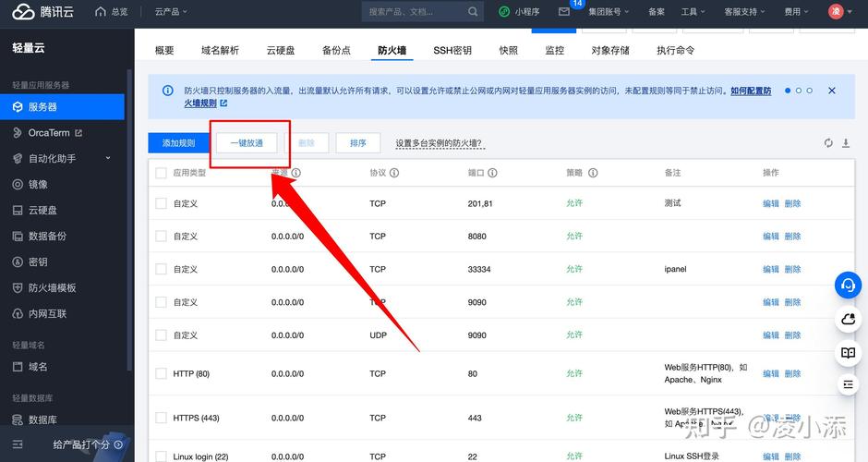This screenshot has height=462, width=868.
Task: Collapse the sidebar using bottom-left icon
Action: 18,444
